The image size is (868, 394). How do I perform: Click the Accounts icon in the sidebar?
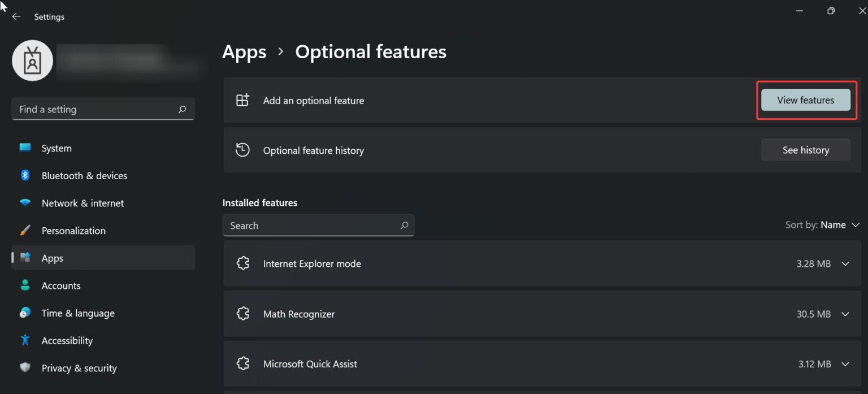click(25, 285)
